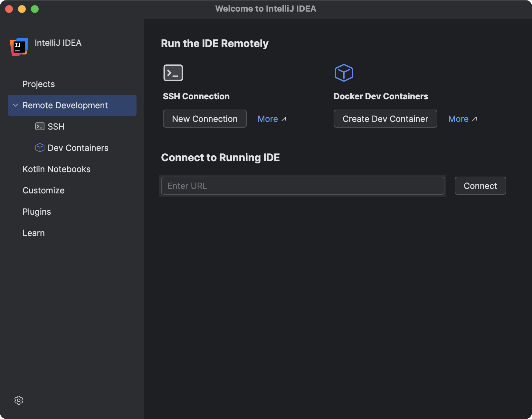The width and height of the screenshot is (532, 419).
Task: Open the Learn section
Action: (x=33, y=233)
